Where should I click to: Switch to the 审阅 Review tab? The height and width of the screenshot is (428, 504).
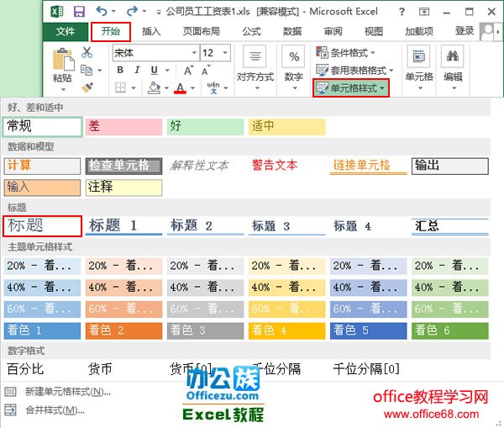[x=333, y=32]
